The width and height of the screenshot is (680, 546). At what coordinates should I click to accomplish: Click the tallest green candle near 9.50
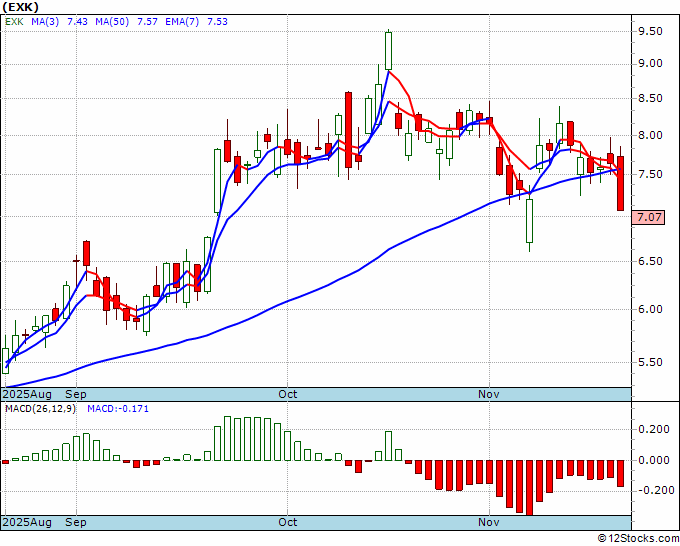point(389,50)
